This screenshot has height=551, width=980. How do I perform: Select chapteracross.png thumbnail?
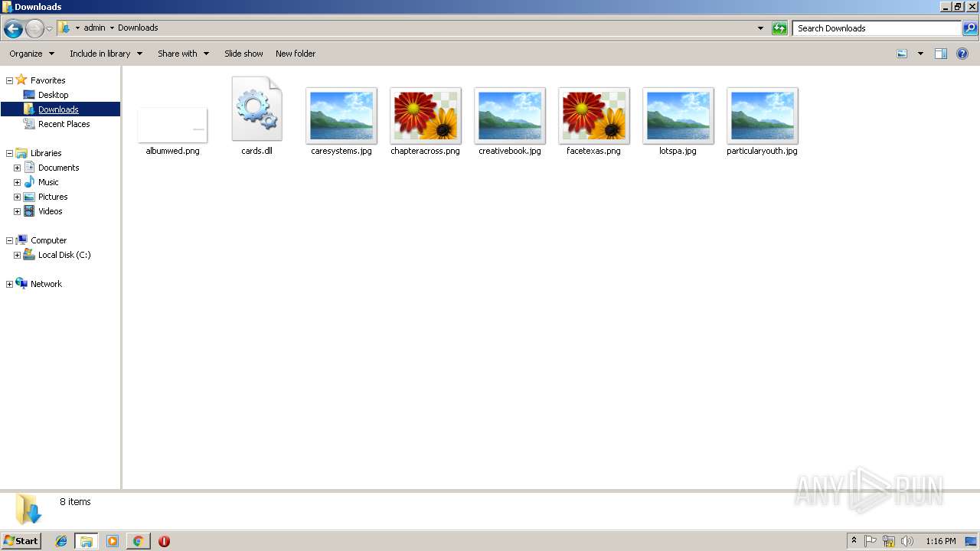coord(426,116)
